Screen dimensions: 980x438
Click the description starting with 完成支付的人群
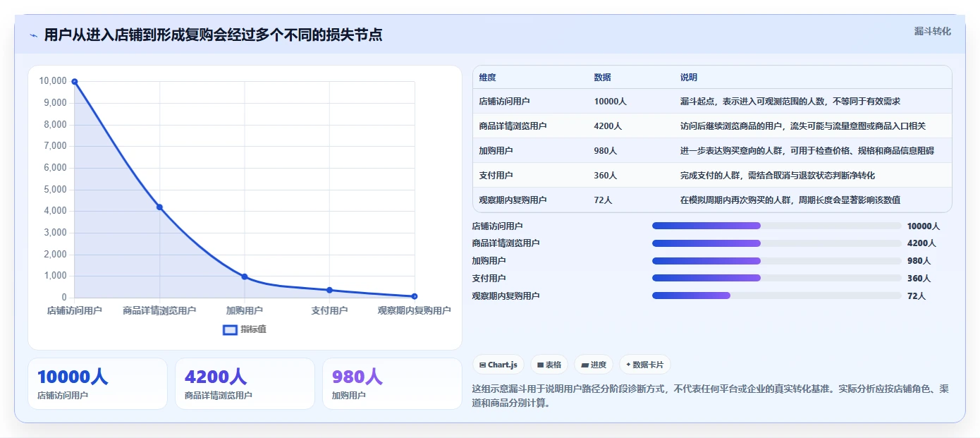[x=778, y=176]
